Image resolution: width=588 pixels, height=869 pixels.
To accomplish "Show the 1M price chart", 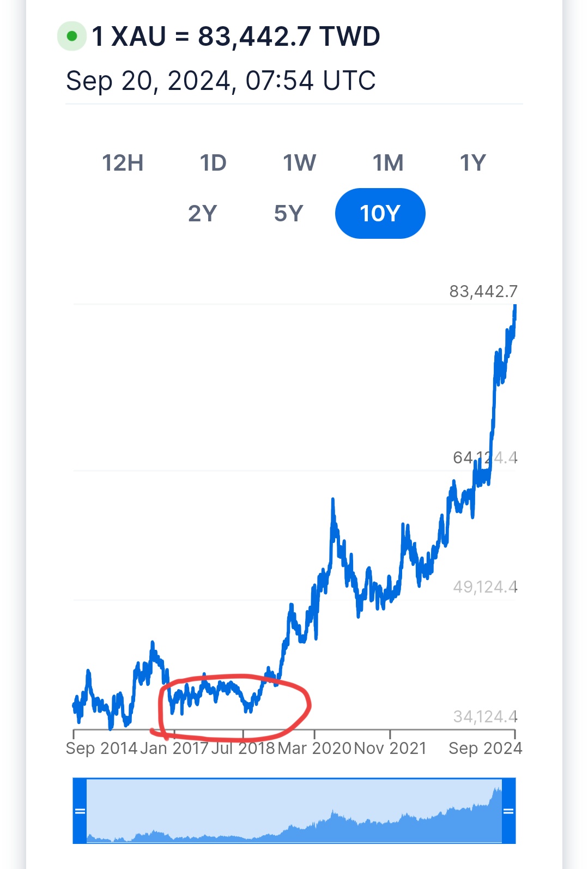I will click(x=388, y=163).
